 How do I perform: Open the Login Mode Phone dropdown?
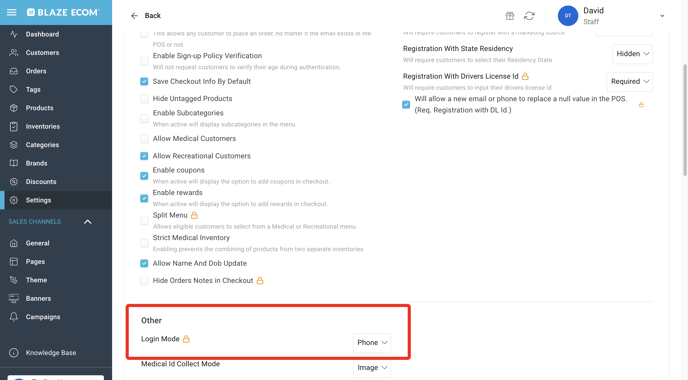click(x=372, y=343)
